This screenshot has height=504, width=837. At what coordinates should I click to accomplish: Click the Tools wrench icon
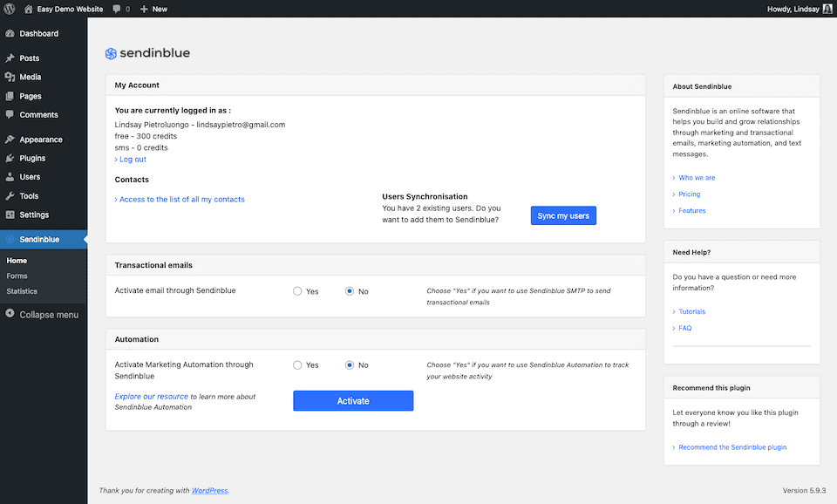tap(10, 196)
